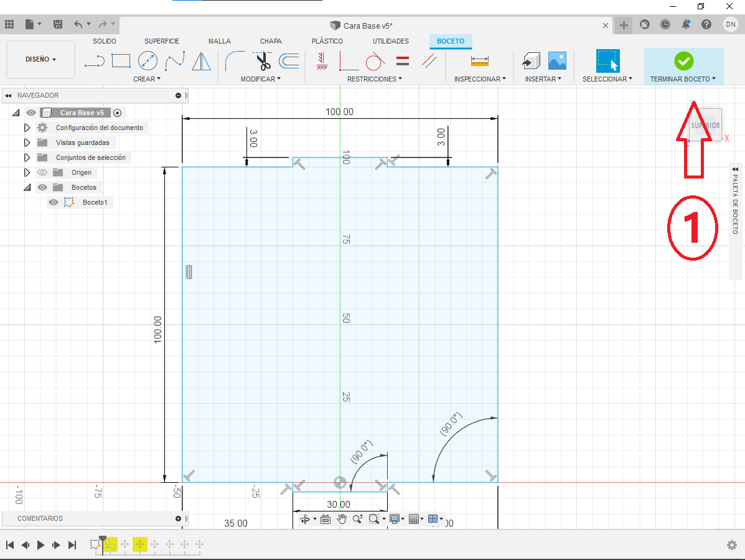745x560 pixels.
Task: Open the CREAR dropdown menu
Action: tap(147, 79)
